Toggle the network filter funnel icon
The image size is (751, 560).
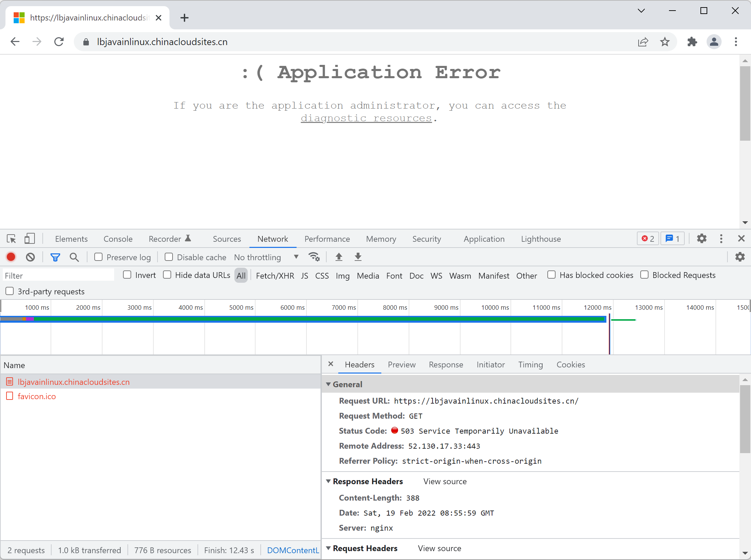pos(55,257)
